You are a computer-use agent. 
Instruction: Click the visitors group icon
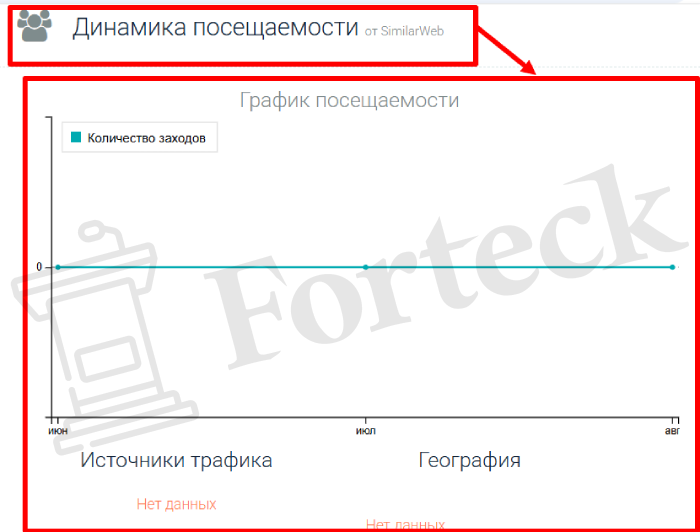pyautogui.click(x=34, y=26)
